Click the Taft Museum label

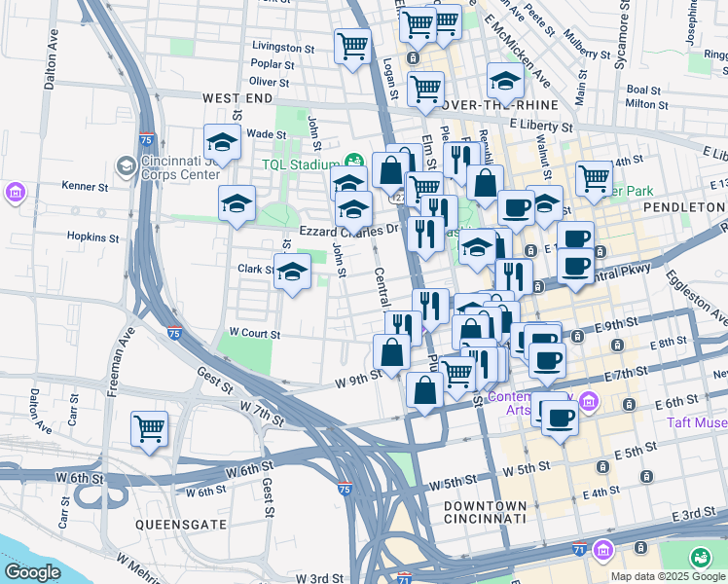tap(697, 422)
